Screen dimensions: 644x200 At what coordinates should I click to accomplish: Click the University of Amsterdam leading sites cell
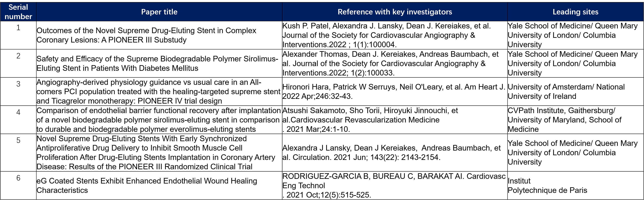coord(566,92)
